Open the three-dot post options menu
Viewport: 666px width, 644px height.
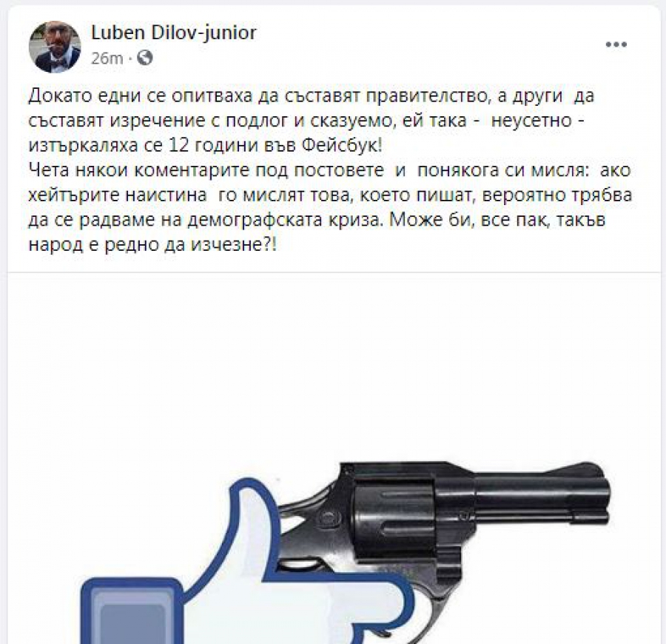pyautogui.click(x=616, y=44)
